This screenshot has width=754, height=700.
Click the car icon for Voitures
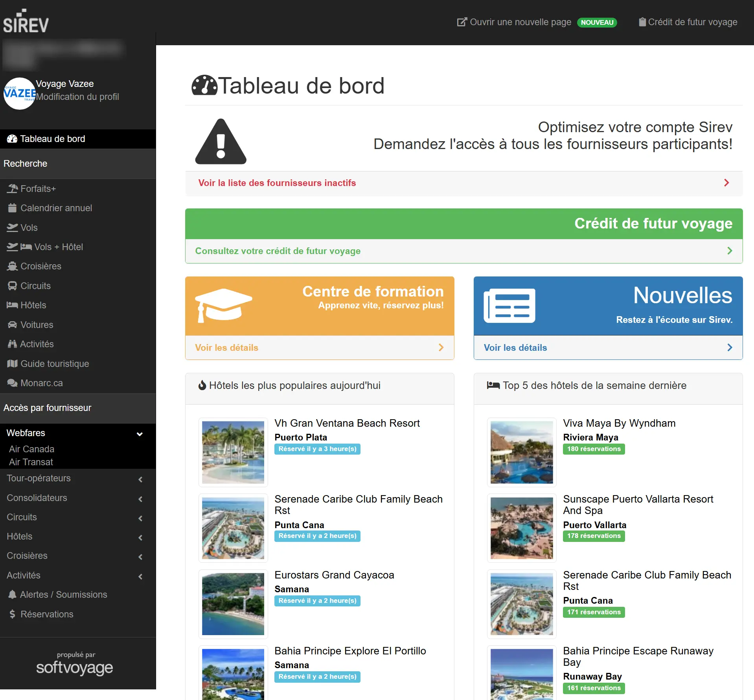[x=13, y=325]
